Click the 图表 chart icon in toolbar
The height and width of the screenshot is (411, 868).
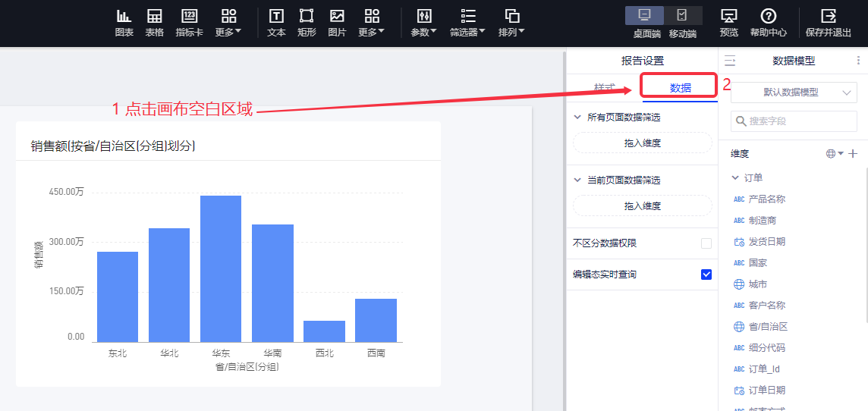point(124,23)
